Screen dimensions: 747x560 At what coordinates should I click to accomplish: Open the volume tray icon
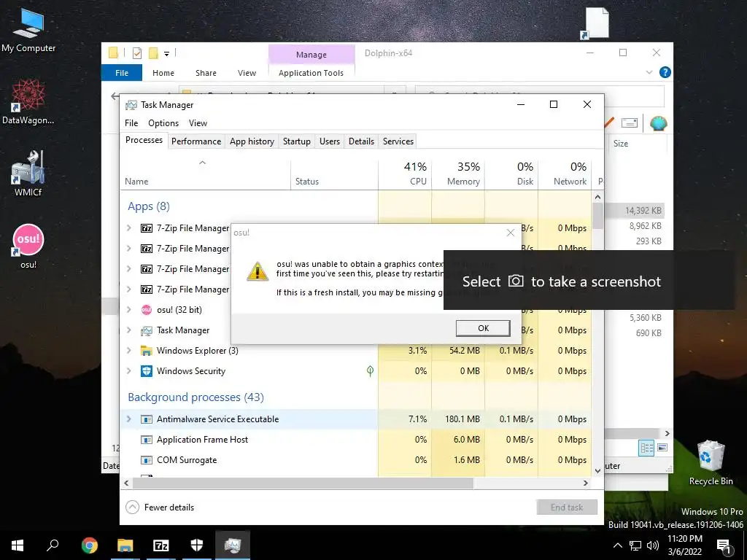(x=653, y=545)
